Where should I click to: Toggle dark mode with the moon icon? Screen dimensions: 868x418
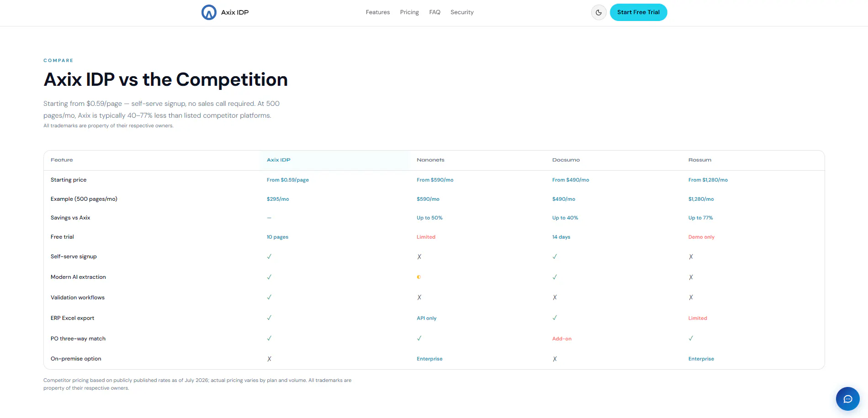pos(598,12)
